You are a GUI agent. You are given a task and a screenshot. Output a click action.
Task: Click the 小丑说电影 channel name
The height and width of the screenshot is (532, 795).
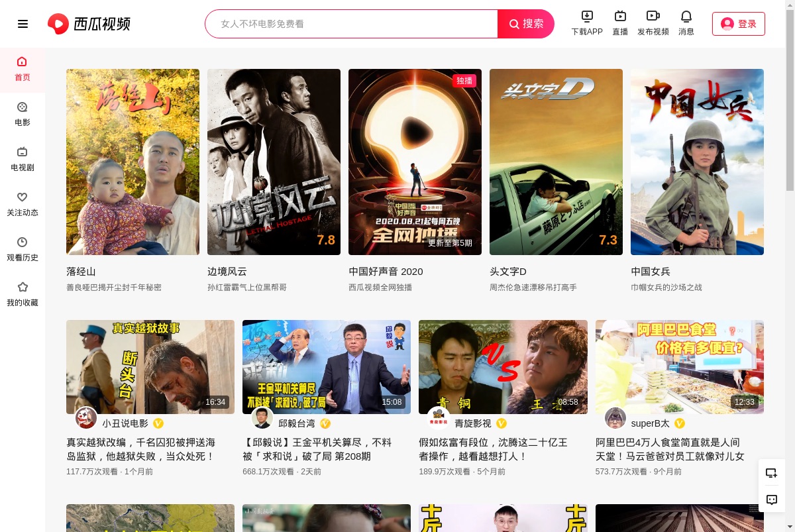pos(125,423)
